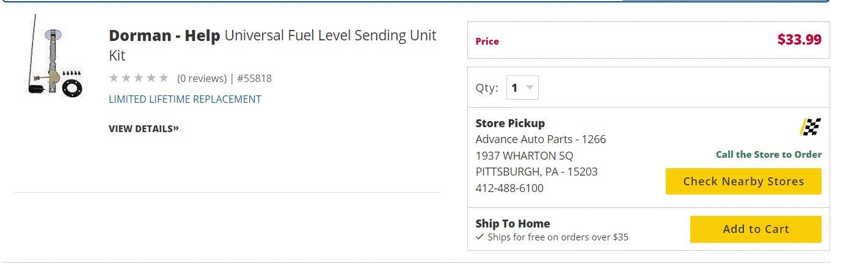The height and width of the screenshot is (263, 868).
Task: Click the free shipping checkmark icon
Action: pos(480,237)
